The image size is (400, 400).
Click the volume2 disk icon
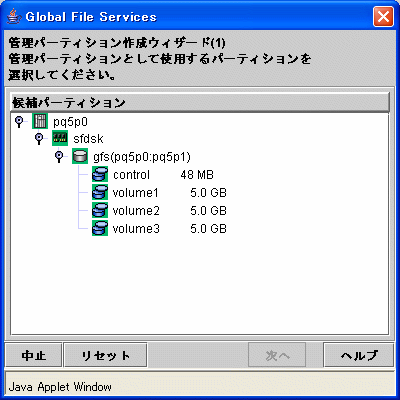pos(100,210)
